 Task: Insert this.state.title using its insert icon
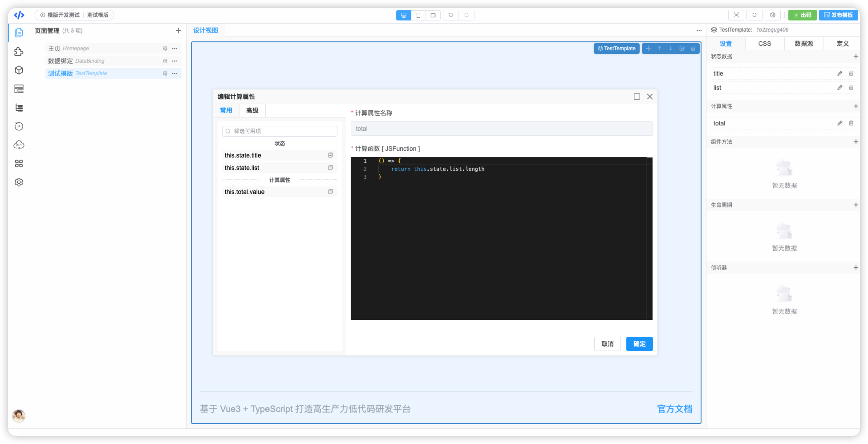330,155
